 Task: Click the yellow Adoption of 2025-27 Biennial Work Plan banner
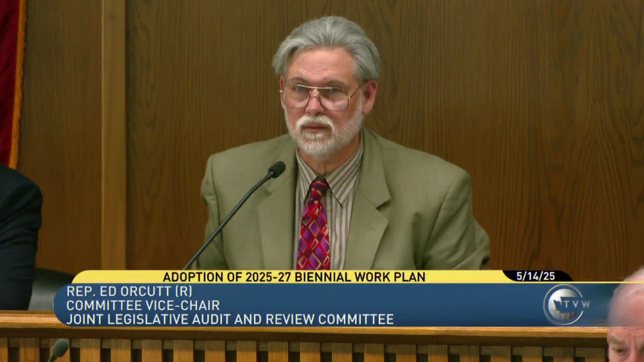point(294,277)
